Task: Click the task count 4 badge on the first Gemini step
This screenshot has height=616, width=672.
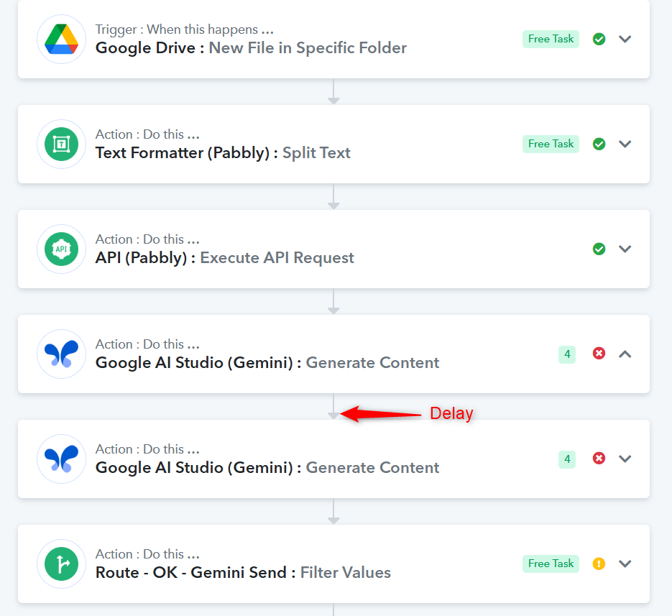Action: pyautogui.click(x=567, y=354)
